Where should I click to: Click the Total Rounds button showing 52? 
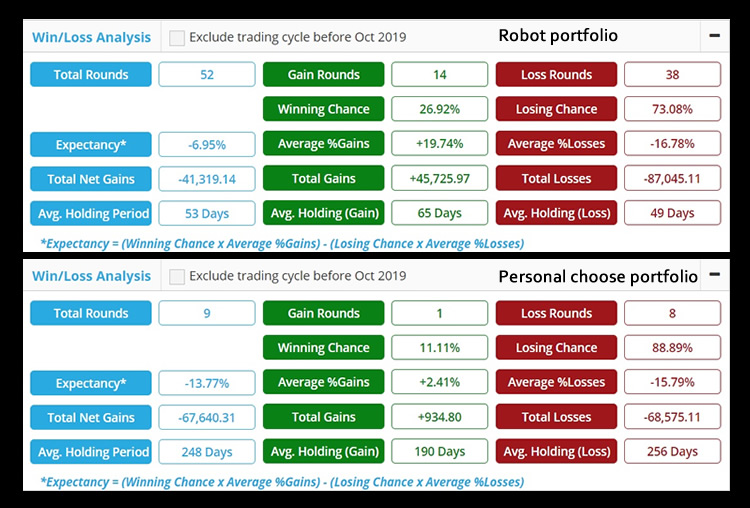(91, 75)
